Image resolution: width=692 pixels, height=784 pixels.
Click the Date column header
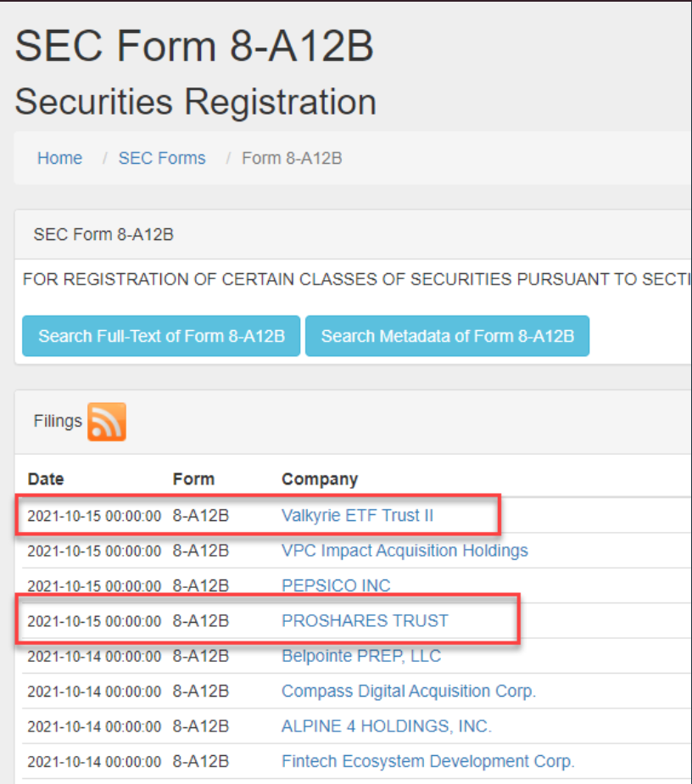click(46, 479)
